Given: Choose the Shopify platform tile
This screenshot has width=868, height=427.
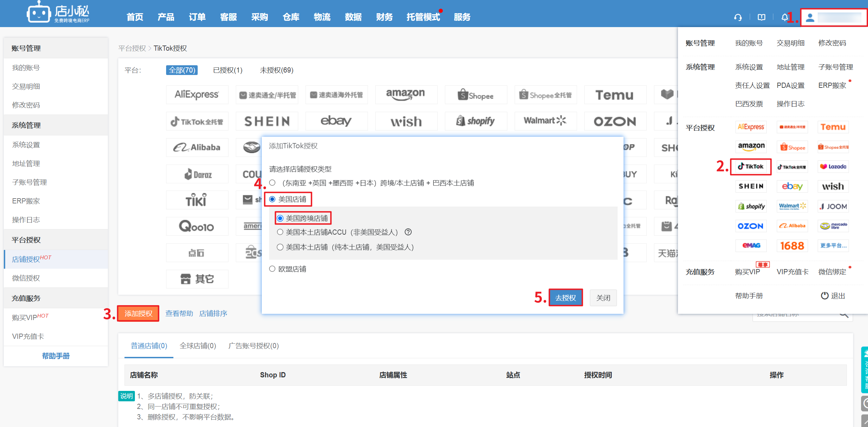Looking at the screenshot, I should [476, 121].
